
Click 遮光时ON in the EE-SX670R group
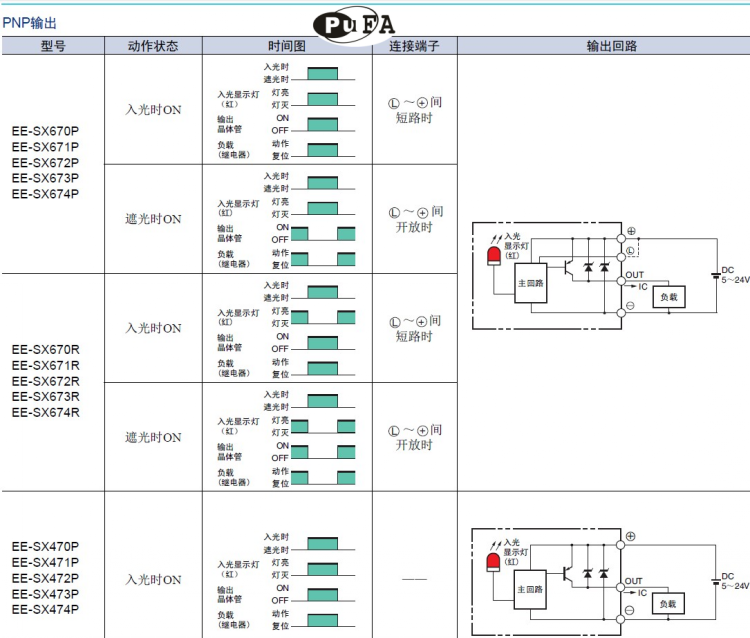pyautogui.click(x=153, y=437)
